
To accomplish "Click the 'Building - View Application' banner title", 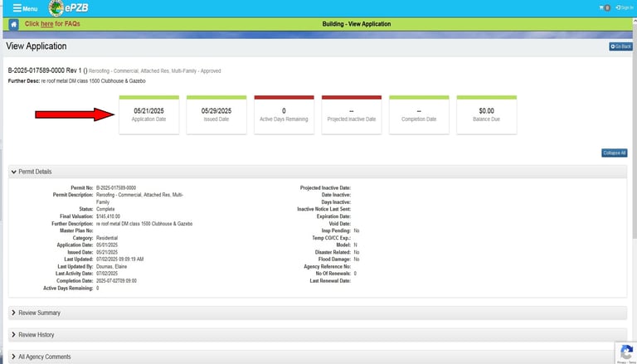I will (x=357, y=24).
